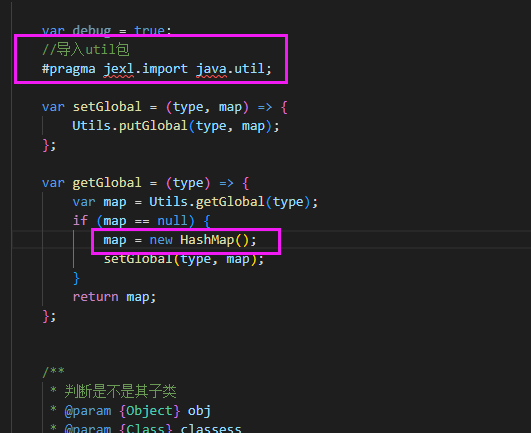This screenshot has width=531, height=433.
Task: Click the '{Class}' type in JSDoc param
Action: [146, 429]
